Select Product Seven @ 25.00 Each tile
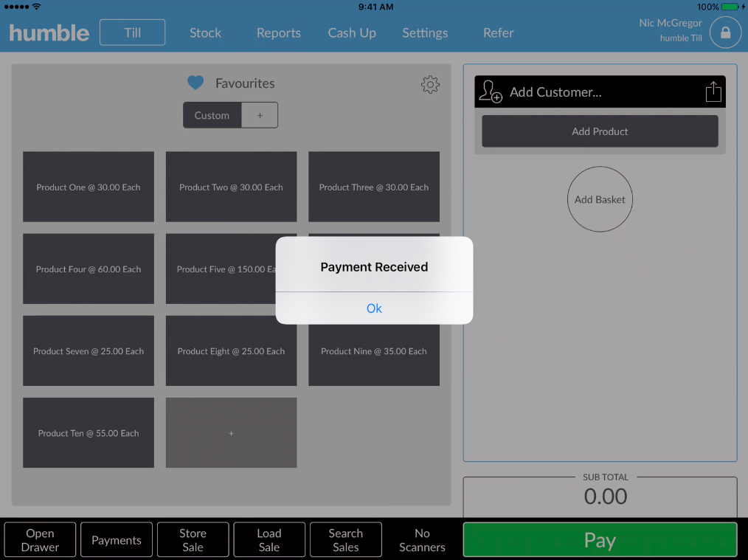Viewport: 748px width, 560px height. [x=89, y=351]
